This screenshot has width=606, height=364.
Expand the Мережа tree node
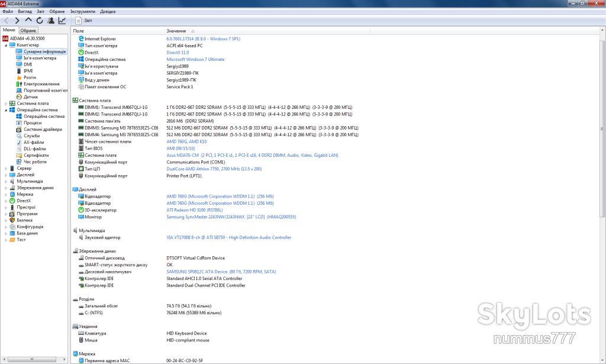pyautogui.click(x=6, y=194)
